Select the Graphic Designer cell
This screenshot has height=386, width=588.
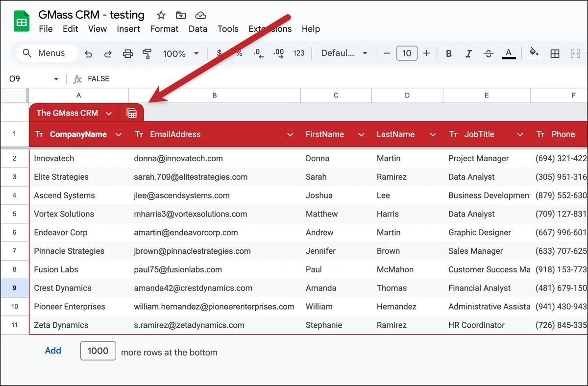(x=487, y=233)
